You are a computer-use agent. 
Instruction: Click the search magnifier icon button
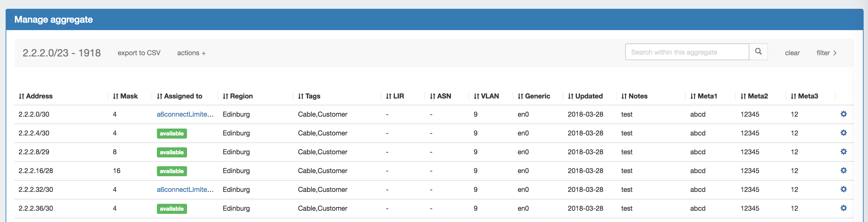click(x=758, y=51)
